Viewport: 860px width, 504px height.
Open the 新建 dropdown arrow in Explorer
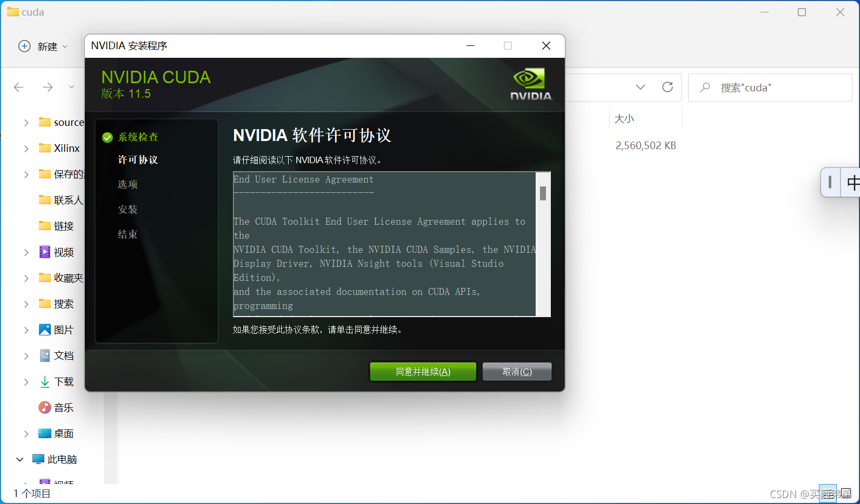point(65,46)
